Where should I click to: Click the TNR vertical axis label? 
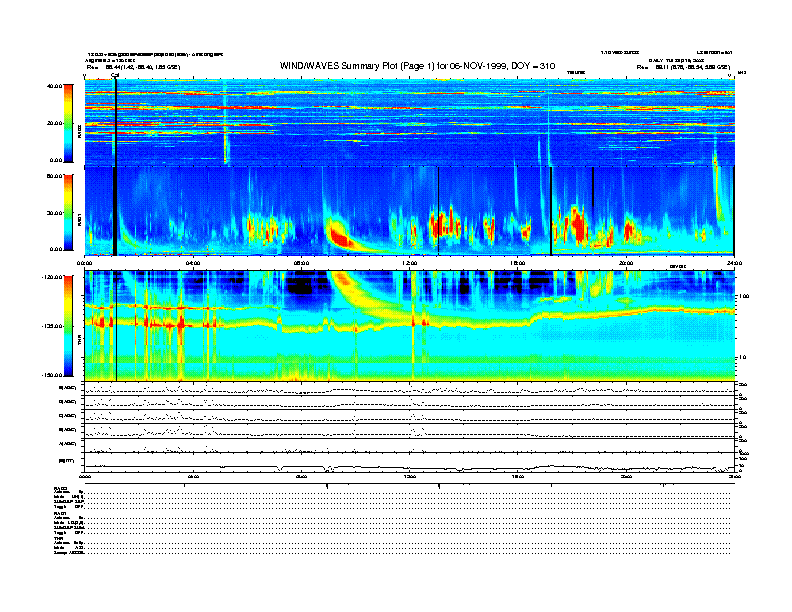tap(79, 342)
